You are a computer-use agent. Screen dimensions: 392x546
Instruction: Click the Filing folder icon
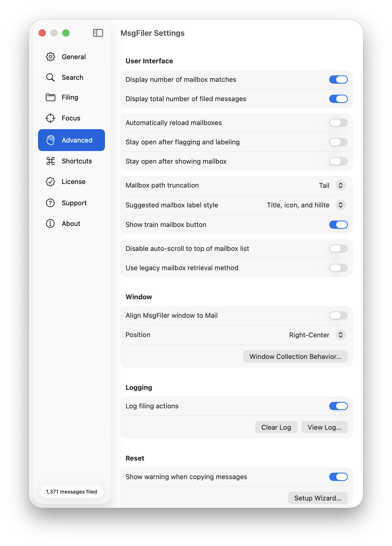[x=50, y=97]
